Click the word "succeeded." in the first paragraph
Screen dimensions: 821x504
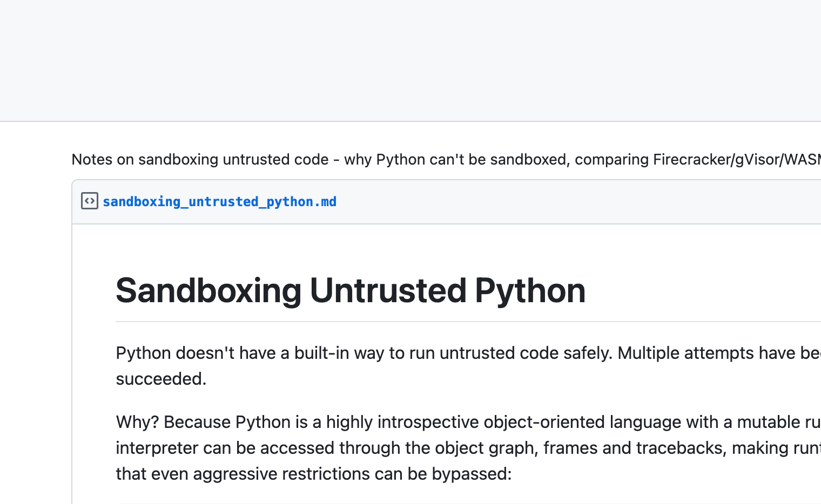click(161, 379)
